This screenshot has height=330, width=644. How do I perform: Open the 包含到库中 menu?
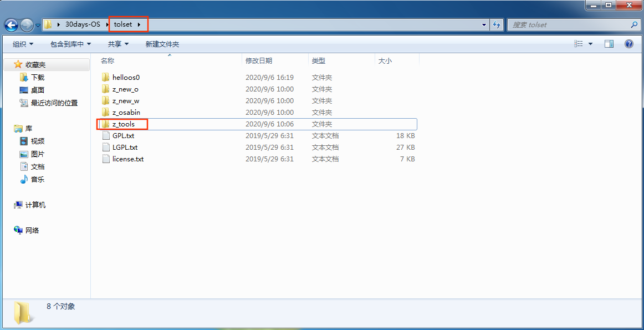(70, 44)
